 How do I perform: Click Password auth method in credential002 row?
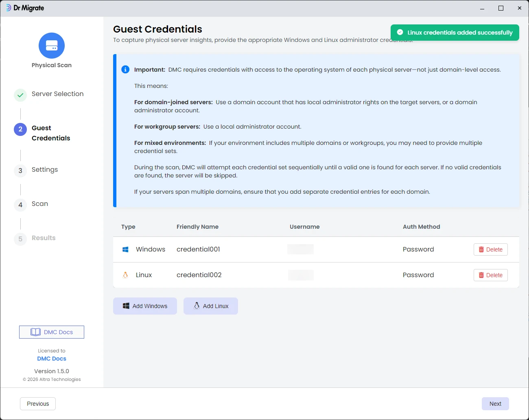point(418,275)
